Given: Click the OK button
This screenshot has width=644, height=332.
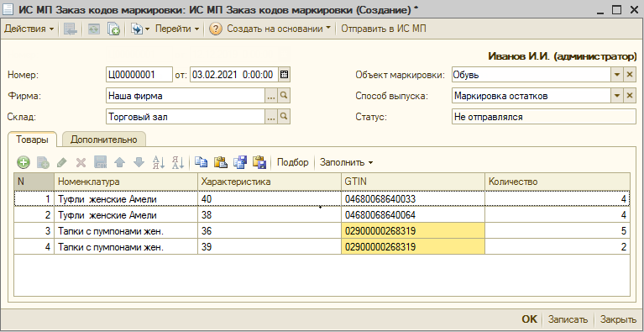Looking at the screenshot, I should point(530,319).
